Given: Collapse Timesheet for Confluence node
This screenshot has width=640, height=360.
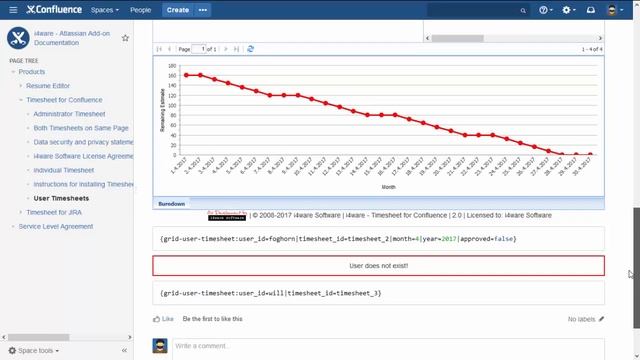Looking at the screenshot, I should (21, 100).
